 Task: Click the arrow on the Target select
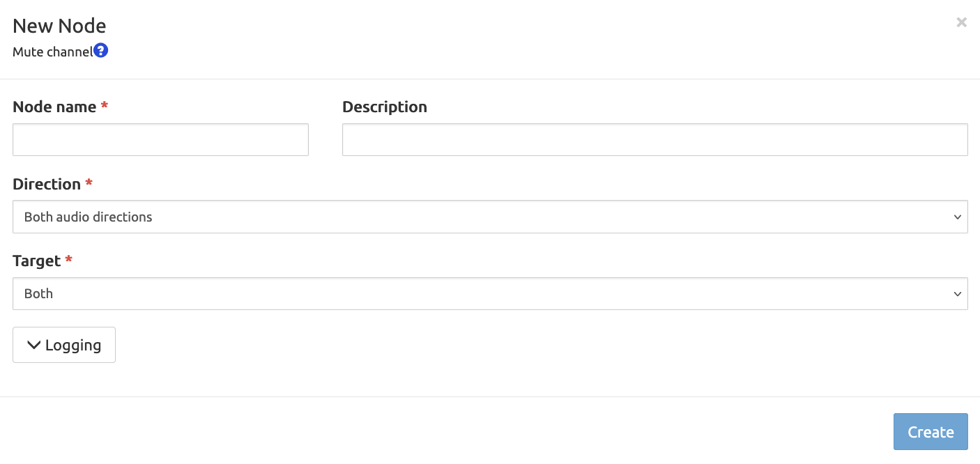[957, 294]
